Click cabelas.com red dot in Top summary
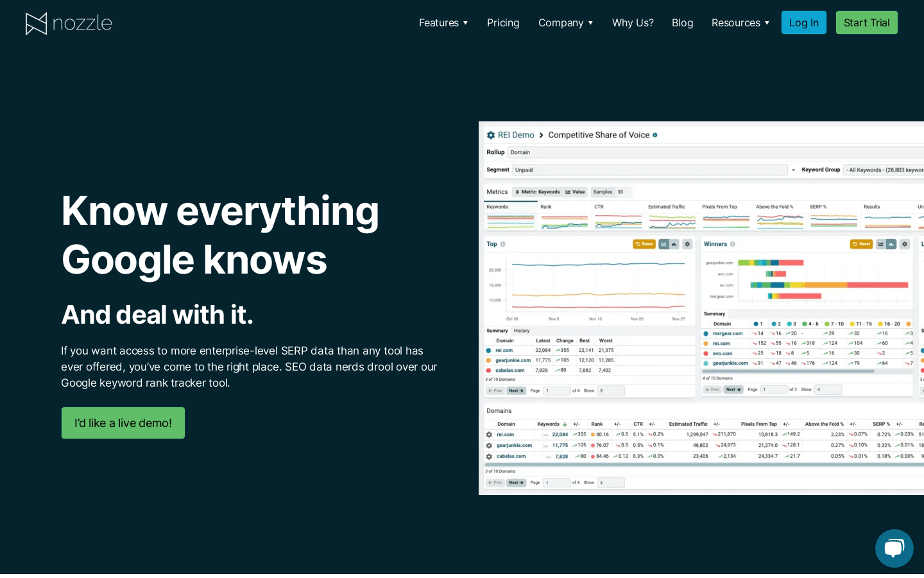 tap(489, 371)
